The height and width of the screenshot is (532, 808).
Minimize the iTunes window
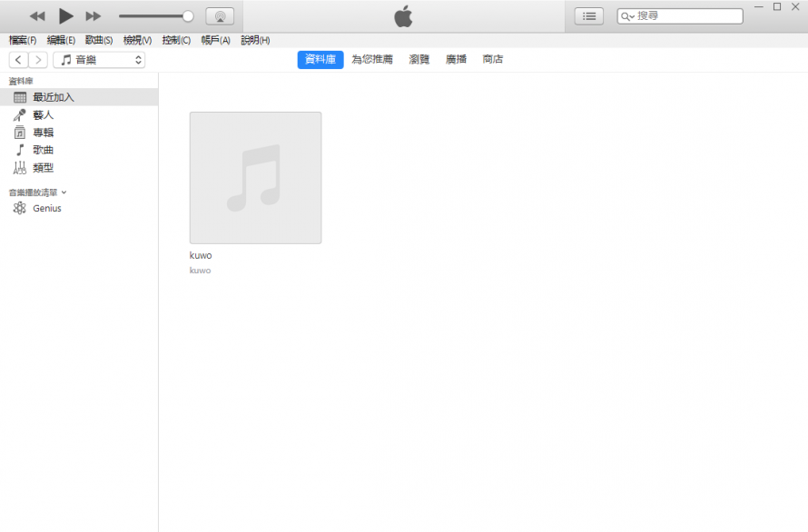759,6
